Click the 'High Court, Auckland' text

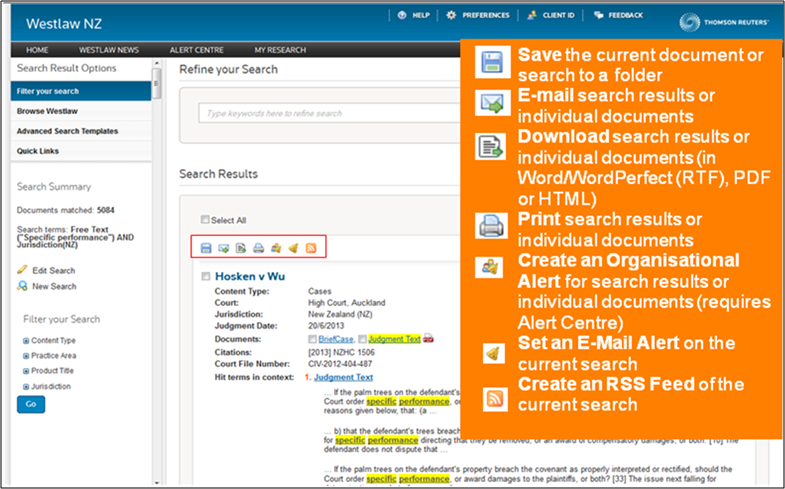[346, 303]
